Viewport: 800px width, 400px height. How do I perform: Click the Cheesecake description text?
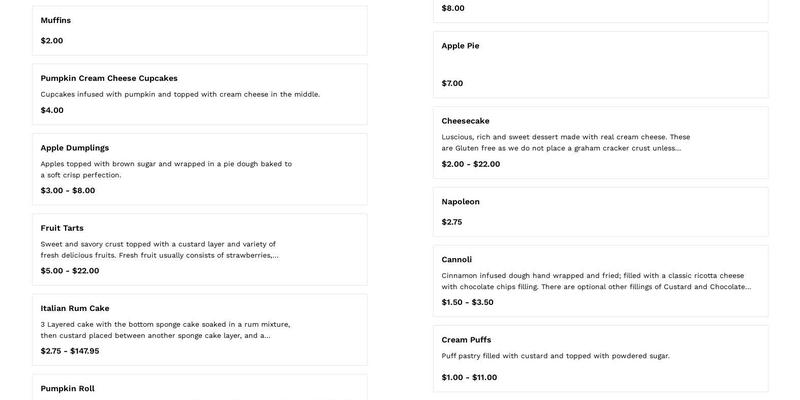(566, 142)
